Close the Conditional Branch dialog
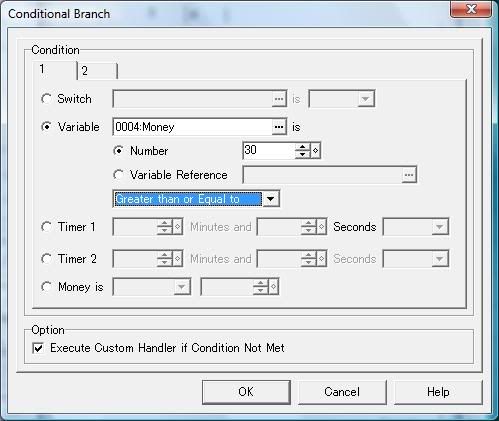The width and height of the screenshot is (499, 421). point(471,9)
